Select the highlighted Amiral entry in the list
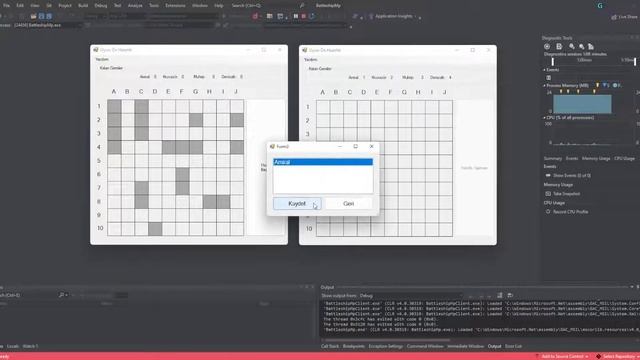This screenshot has height=360, width=640. pos(323,162)
